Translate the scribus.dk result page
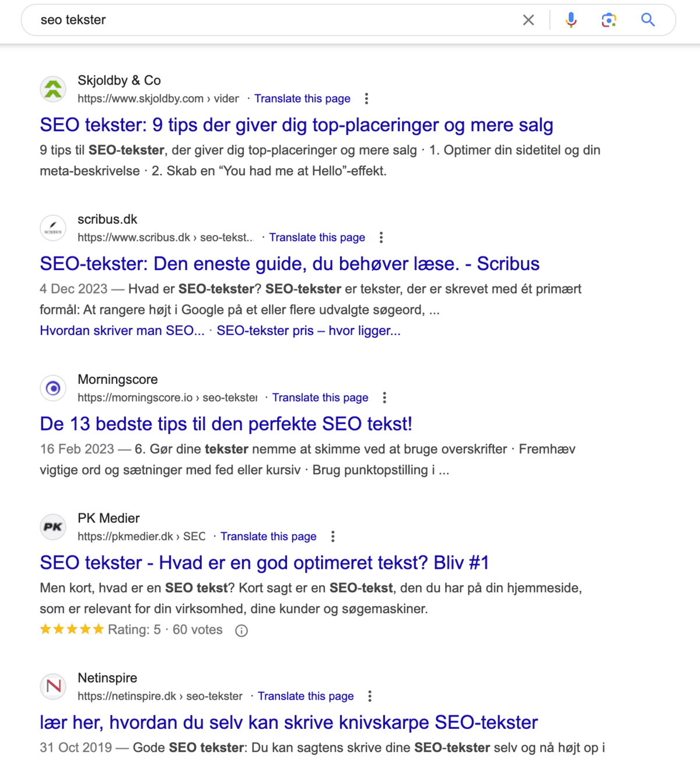 point(317,237)
